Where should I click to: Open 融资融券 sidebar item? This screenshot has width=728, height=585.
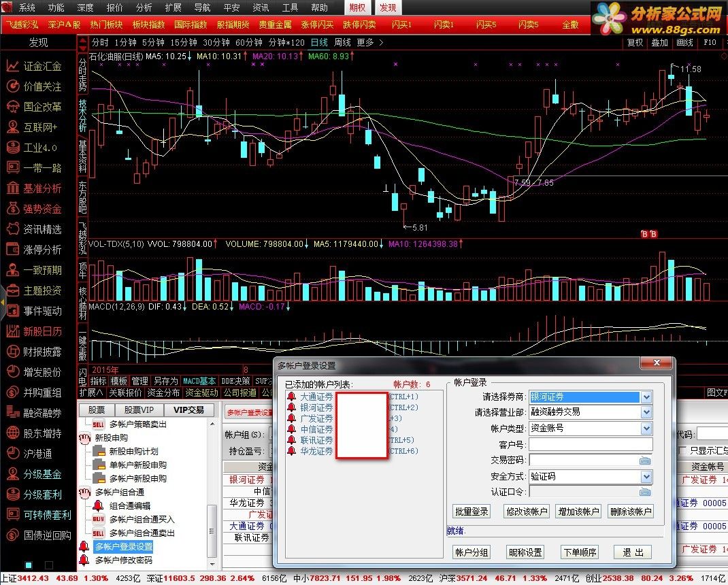pyautogui.click(x=34, y=413)
